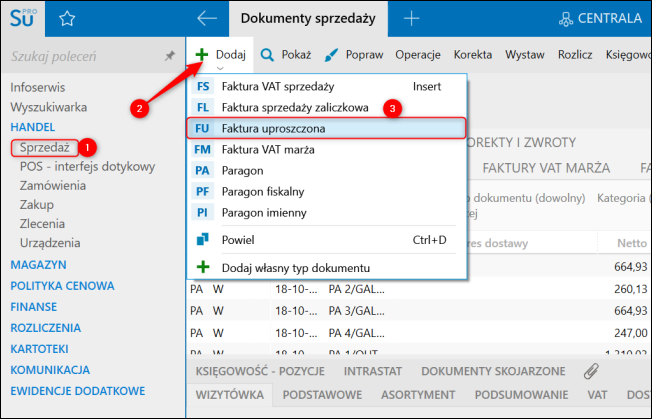Select Paragon imienny menu entry
This screenshot has height=419, width=652.
326,213
